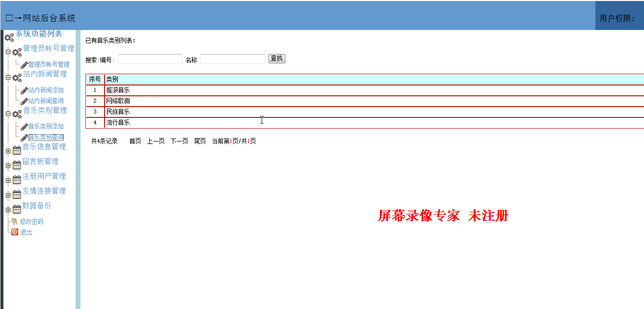The width and height of the screenshot is (644, 309).
Task: Click calendar icon of 注册用户管理
Action: [x=17, y=180]
